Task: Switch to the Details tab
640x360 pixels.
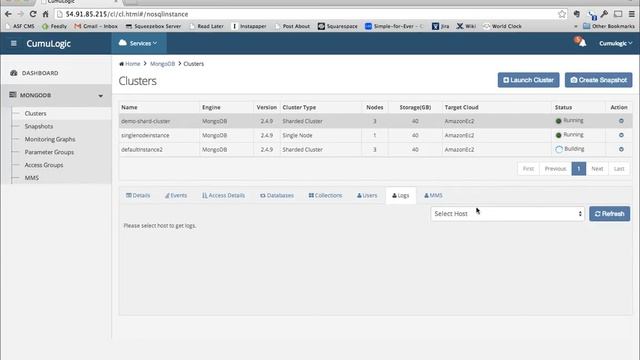Action: pos(138,196)
